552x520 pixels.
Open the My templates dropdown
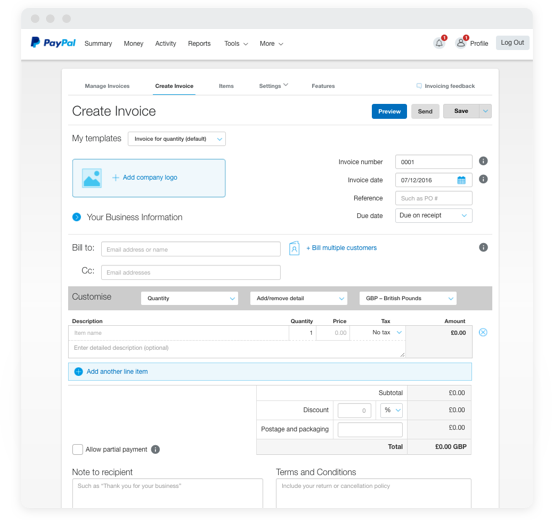tap(177, 139)
